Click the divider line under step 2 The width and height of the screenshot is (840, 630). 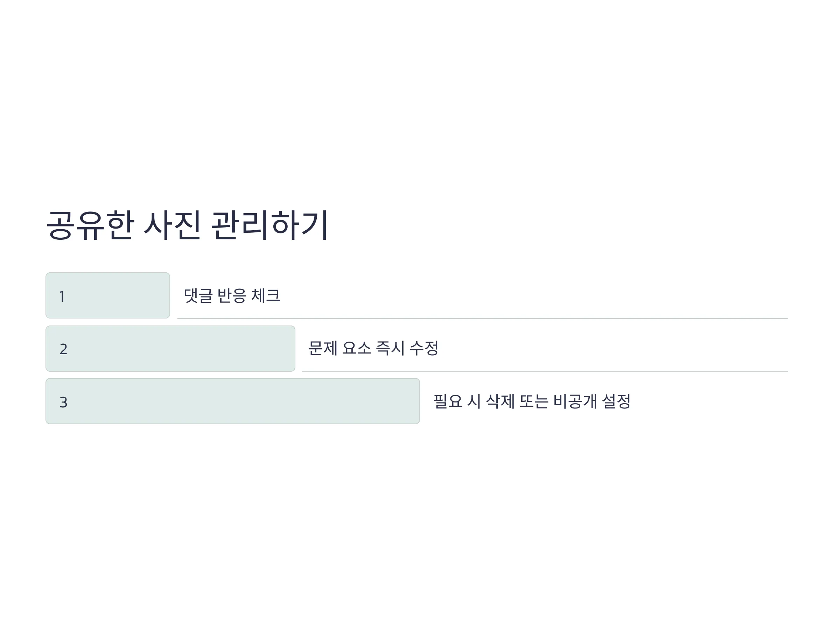coord(545,372)
